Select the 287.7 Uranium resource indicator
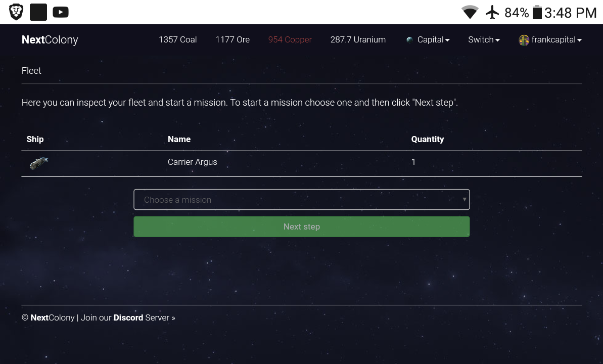This screenshot has width=603, height=364. point(358,40)
